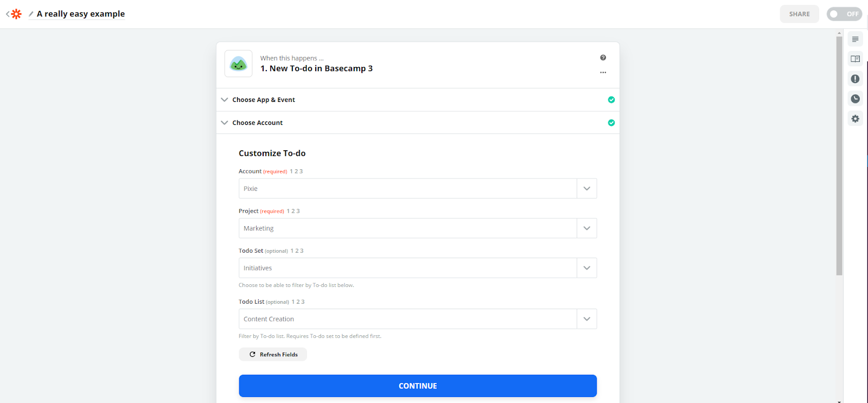Click the Choose App & Event green checkmark
868x403 pixels.
tap(611, 100)
